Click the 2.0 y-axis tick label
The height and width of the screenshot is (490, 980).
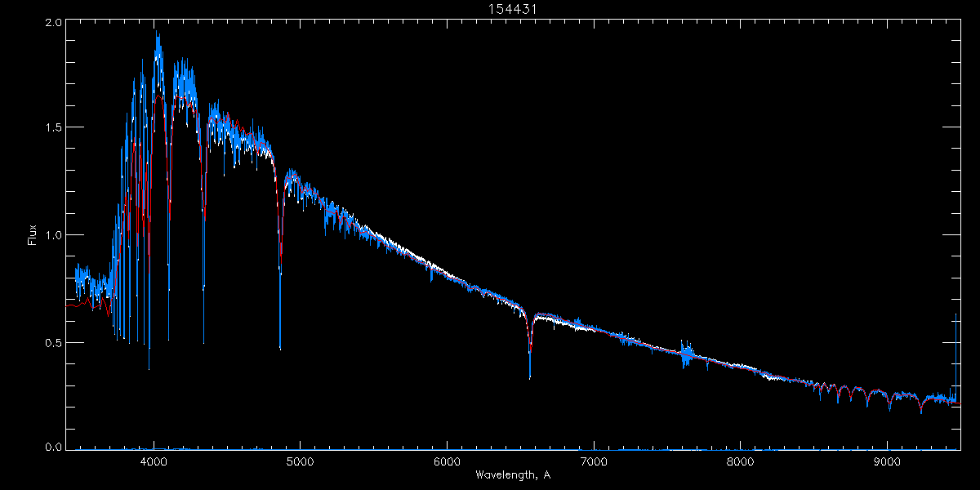coord(53,24)
